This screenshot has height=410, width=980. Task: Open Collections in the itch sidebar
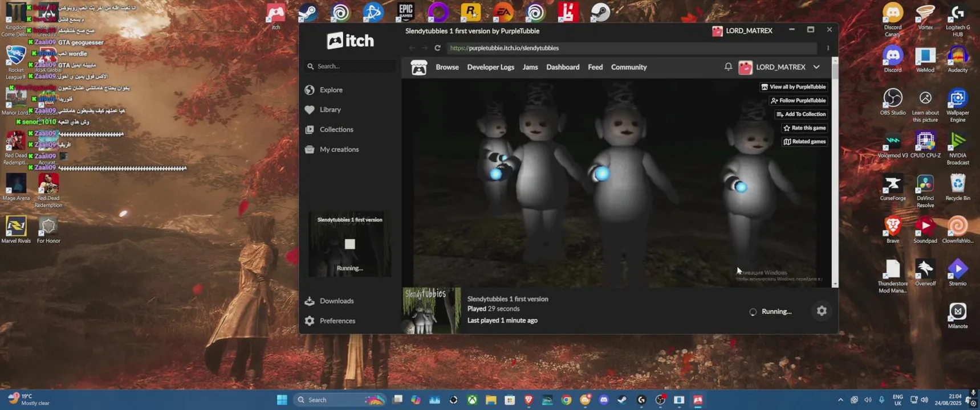[x=336, y=129]
